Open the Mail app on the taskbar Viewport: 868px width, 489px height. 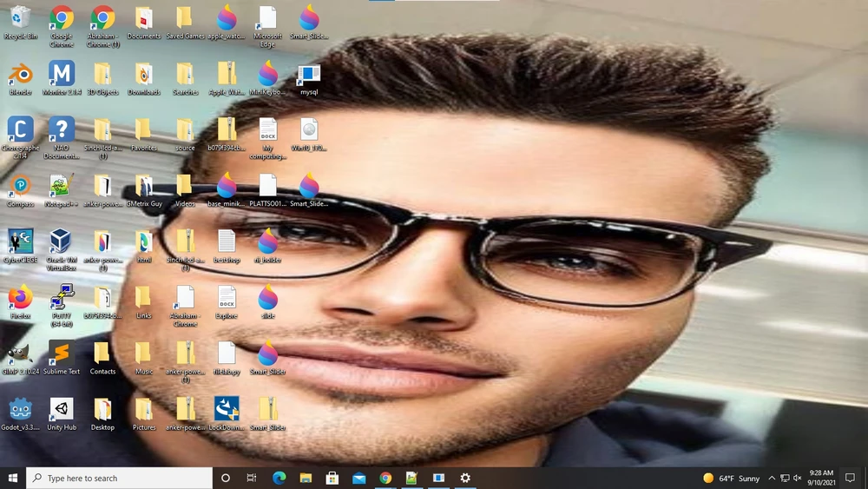[x=358, y=478]
